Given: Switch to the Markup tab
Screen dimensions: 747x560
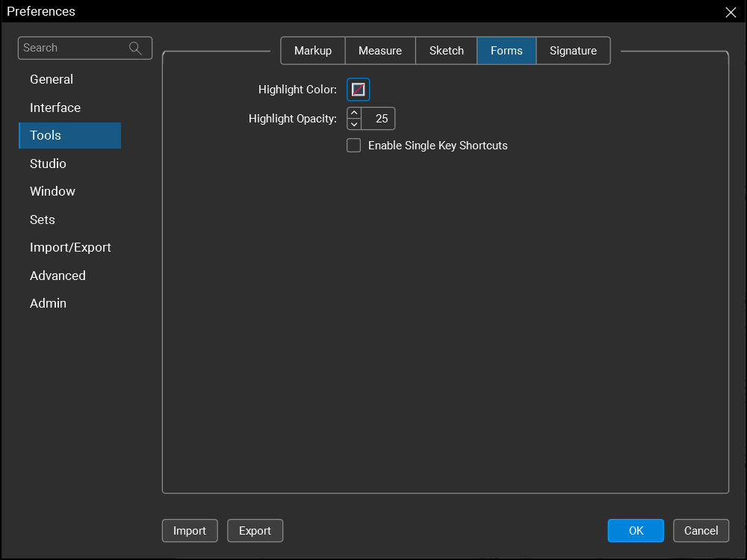Looking at the screenshot, I should [x=313, y=51].
